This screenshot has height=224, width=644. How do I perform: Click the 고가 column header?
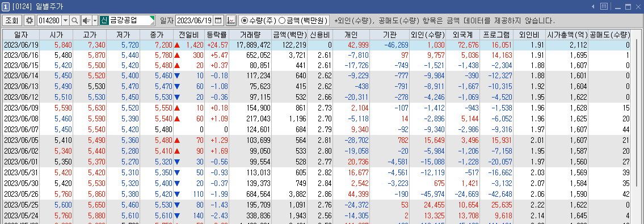tap(90, 35)
